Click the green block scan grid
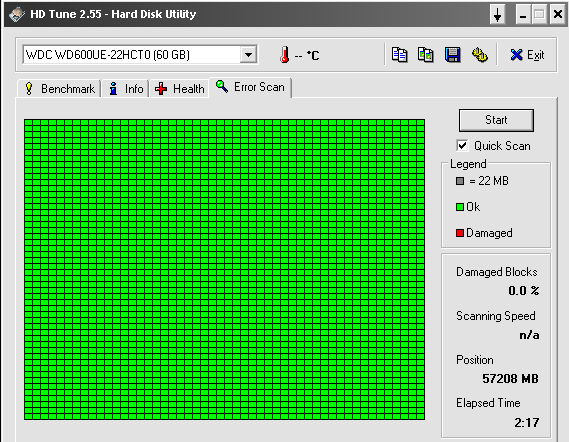The height and width of the screenshot is (442, 569). pos(225,270)
